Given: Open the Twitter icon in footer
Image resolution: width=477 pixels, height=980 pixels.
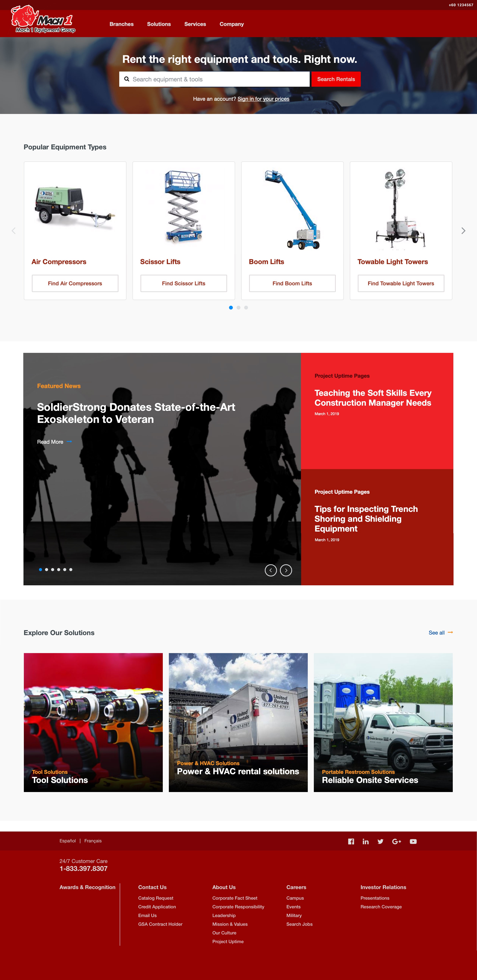Looking at the screenshot, I should click(x=380, y=841).
